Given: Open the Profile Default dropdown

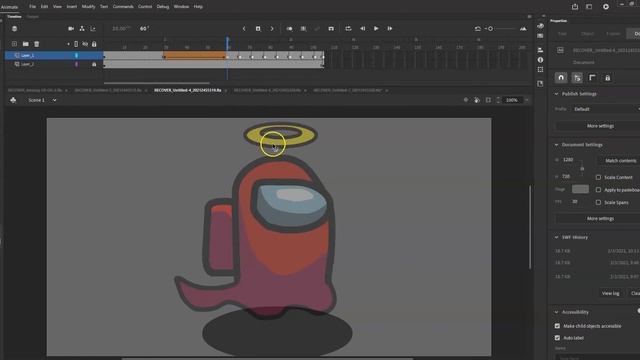Looking at the screenshot, I should (606, 109).
